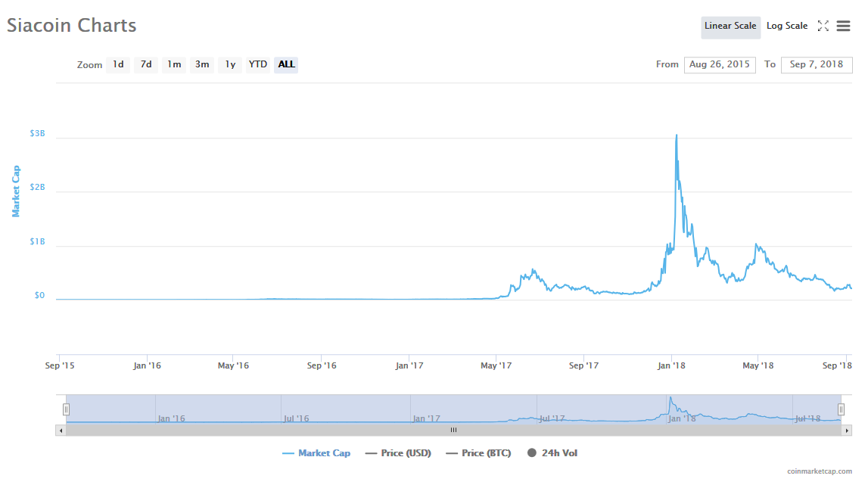This screenshot has width=868, height=485.
Task: Set zoom range to YTD
Action: [x=258, y=64]
